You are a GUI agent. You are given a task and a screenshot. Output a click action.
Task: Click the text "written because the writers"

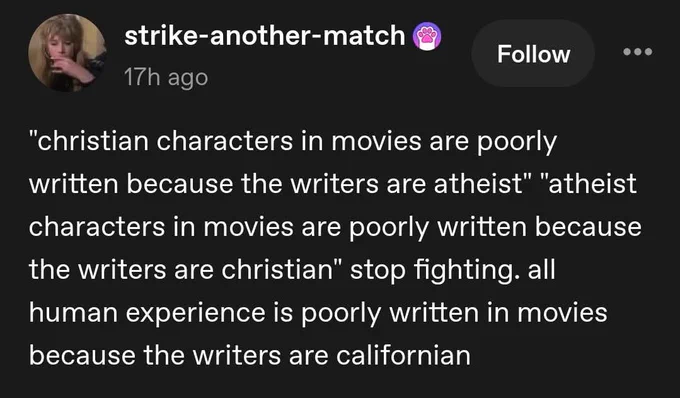[x=203, y=184]
